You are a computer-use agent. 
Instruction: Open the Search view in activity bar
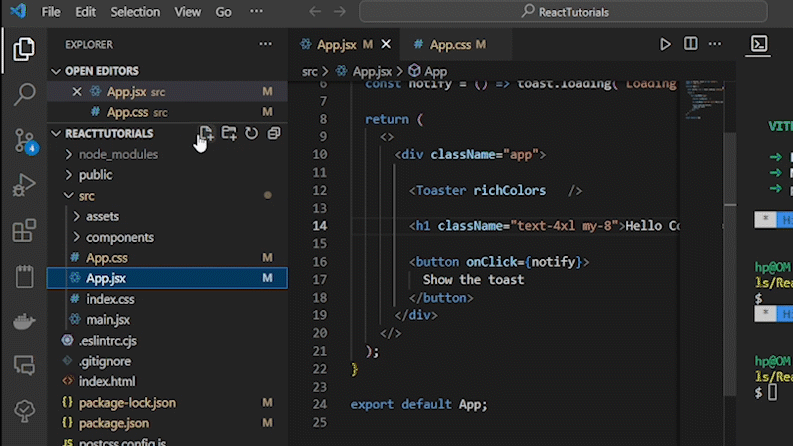(x=24, y=94)
